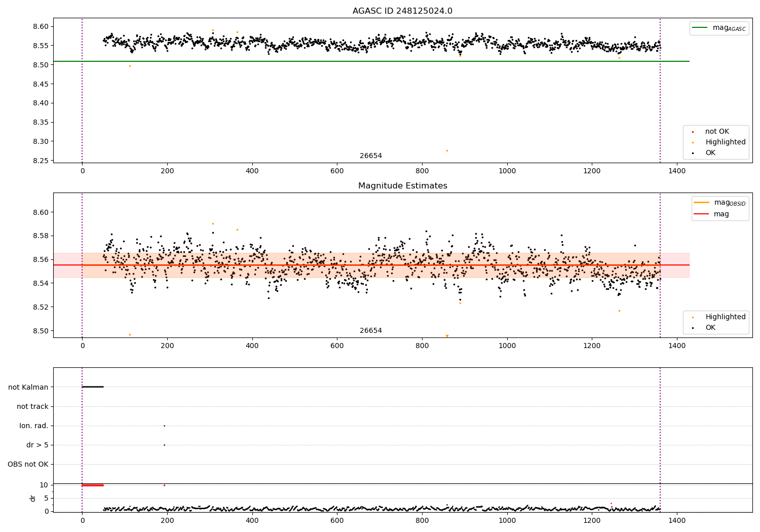Click the "OK" legend entry in Magnitude Estimates plot
The width and height of the screenshot is (760, 532).
pos(710,328)
